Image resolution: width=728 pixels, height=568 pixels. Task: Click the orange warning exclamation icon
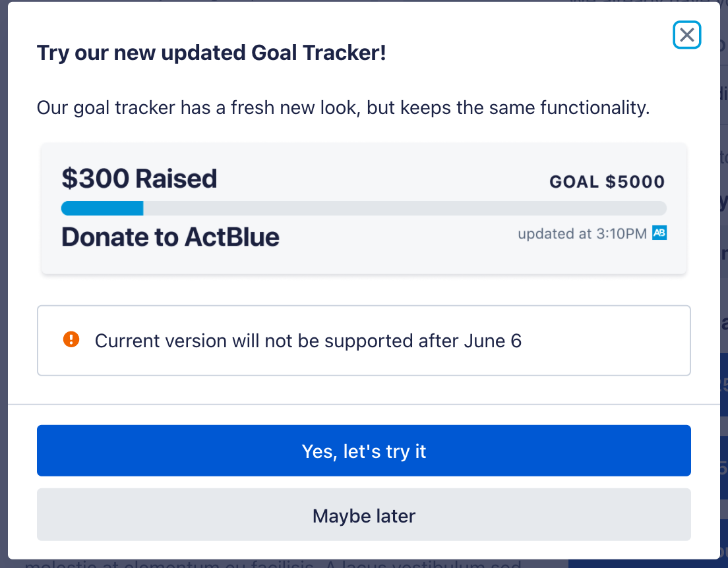coord(71,339)
